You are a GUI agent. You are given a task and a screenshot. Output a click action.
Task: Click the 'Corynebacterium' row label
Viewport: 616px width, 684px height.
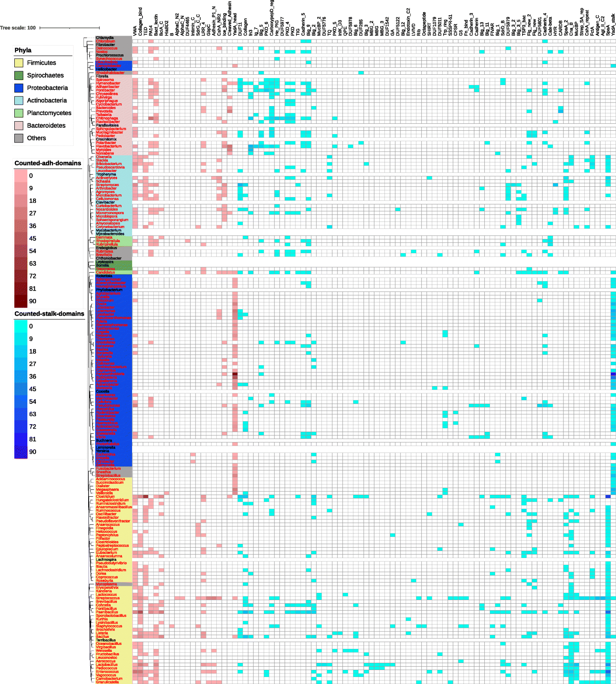(x=110, y=227)
